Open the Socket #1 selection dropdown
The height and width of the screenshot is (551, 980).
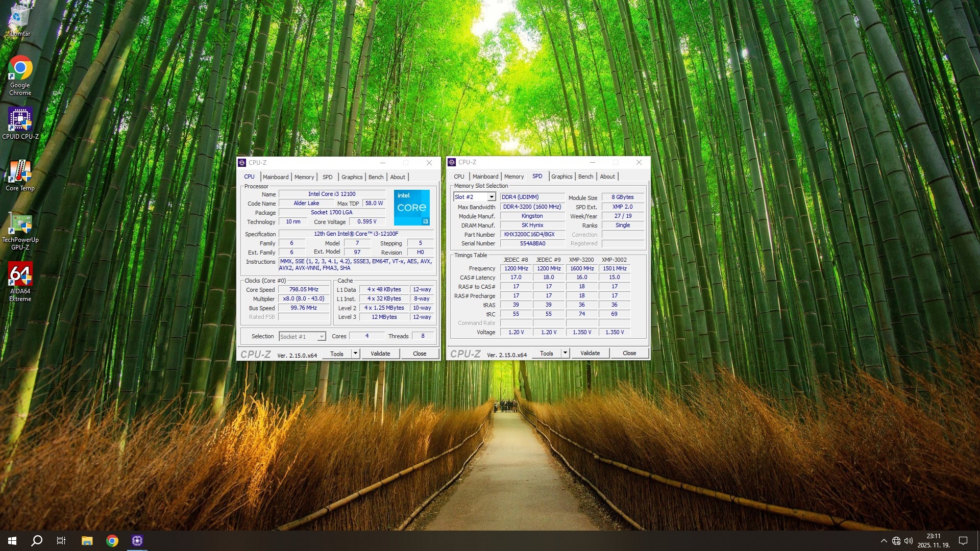[x=321, y=337]
